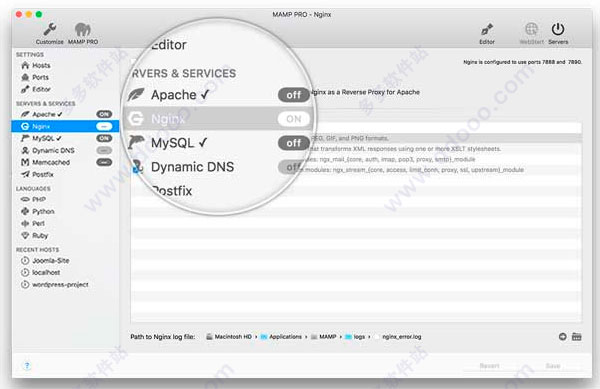Open Perl language settings
Image resolution: width=600 pixels, height=389 pixels.
pos(65,223)
